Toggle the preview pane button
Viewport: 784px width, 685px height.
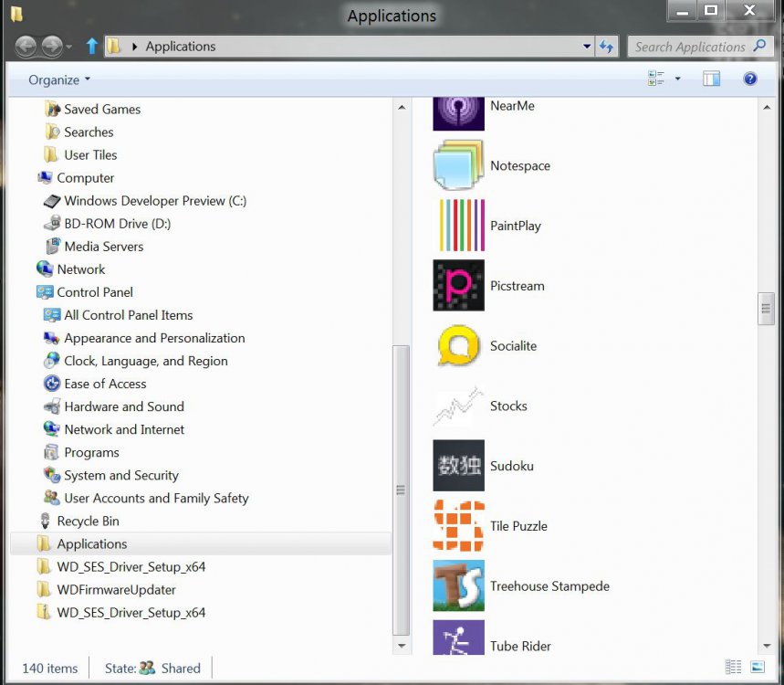712,79
